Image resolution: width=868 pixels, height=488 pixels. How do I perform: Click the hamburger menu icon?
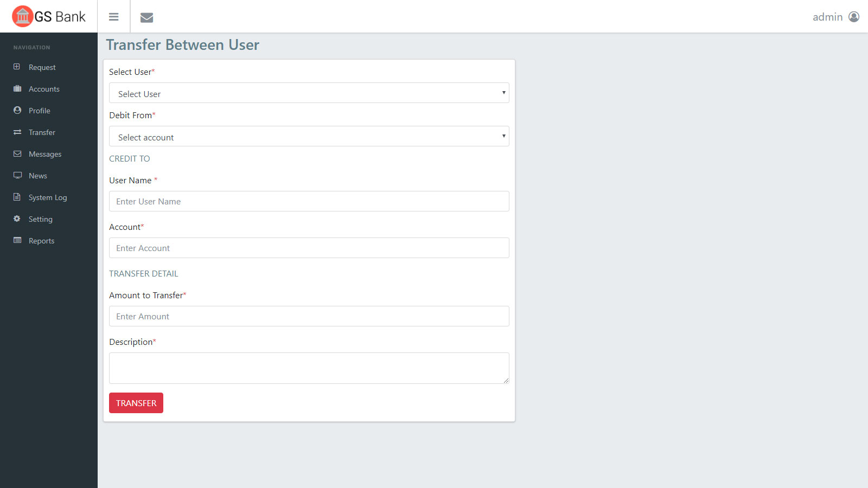click(x=113, y=17)
